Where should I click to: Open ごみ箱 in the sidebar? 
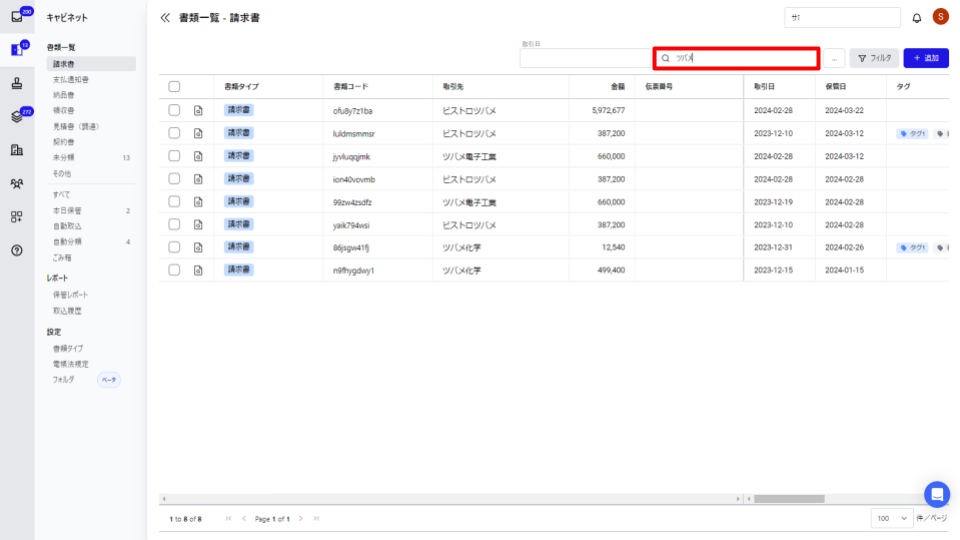coord(62,258)
